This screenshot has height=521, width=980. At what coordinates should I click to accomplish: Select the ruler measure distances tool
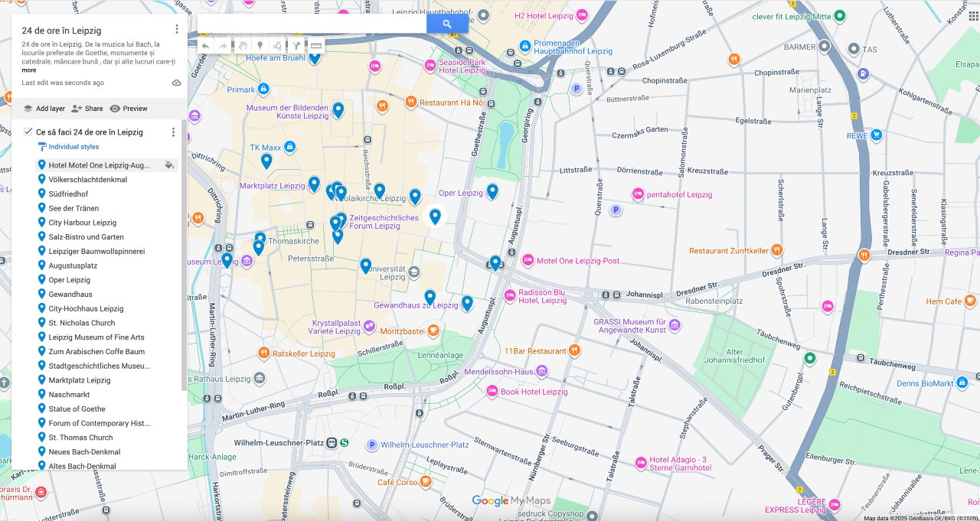pyautogui.click(x=315, y=46)
